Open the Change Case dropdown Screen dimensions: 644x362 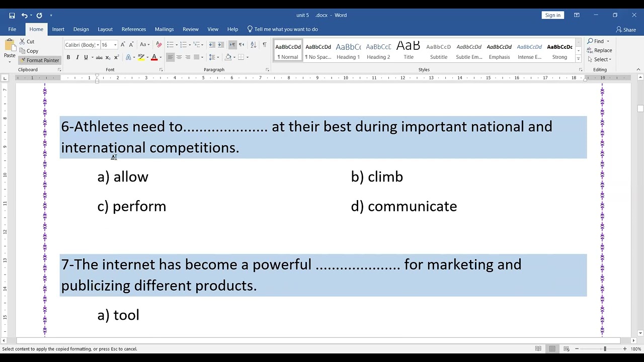pos(144,45)
